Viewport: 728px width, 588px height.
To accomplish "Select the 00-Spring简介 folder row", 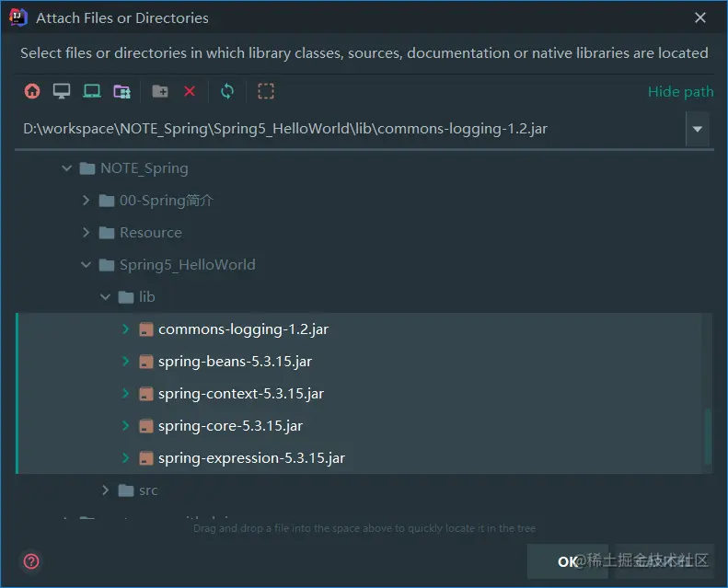I will 364,200.
